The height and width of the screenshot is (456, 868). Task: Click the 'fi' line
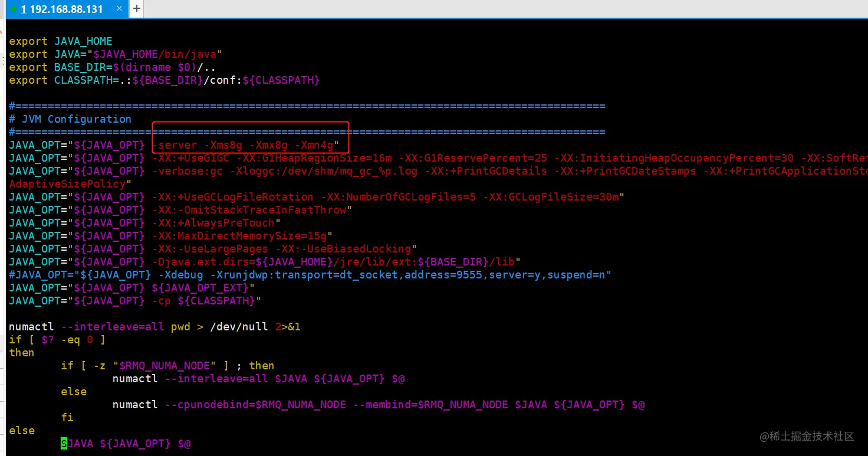pos(67,418)
